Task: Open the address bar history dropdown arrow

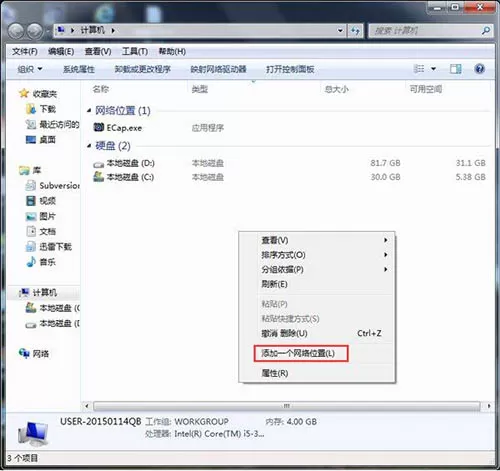Action: [340, 31]
